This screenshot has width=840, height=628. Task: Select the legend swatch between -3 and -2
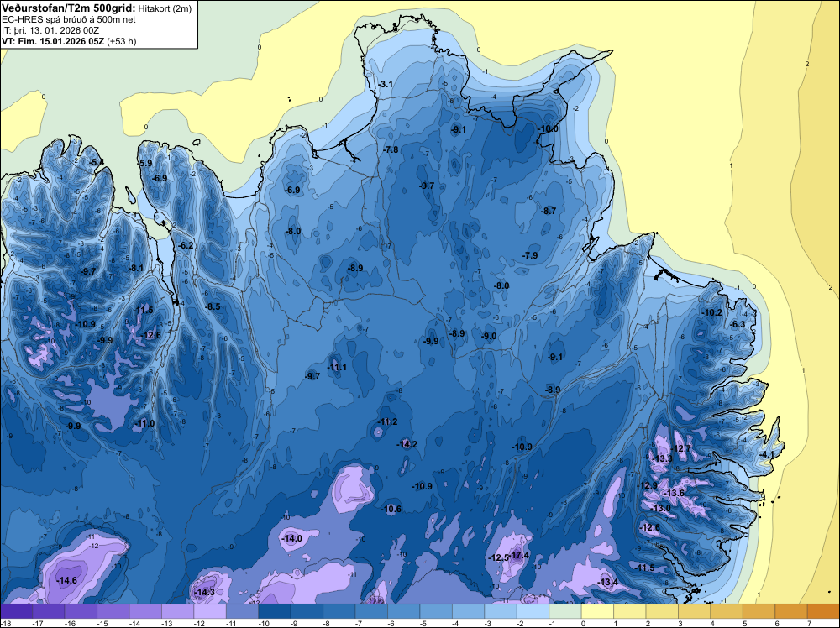(501, 611)
